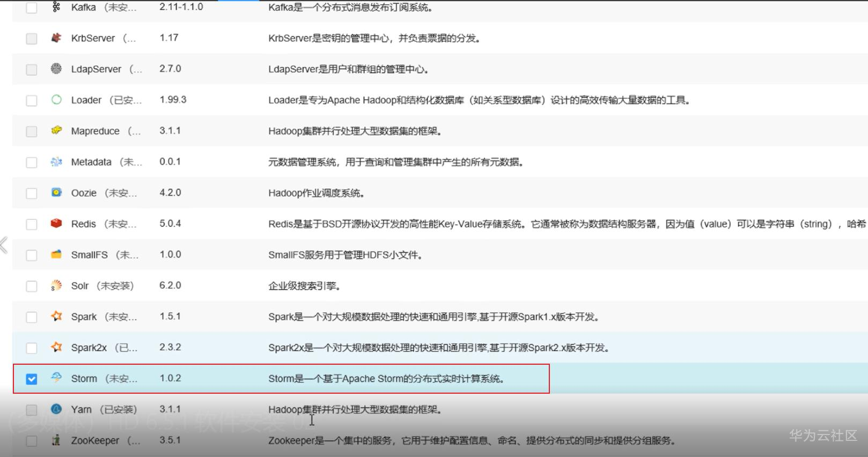
Task: Click Metadata version 0.0.1
Action: [170, 161]
